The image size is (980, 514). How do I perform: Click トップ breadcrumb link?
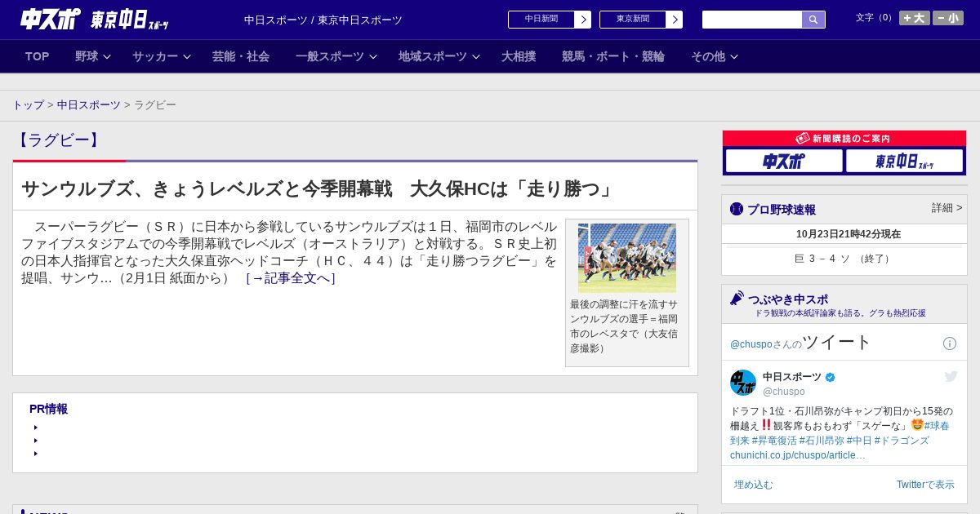[29, 105]
